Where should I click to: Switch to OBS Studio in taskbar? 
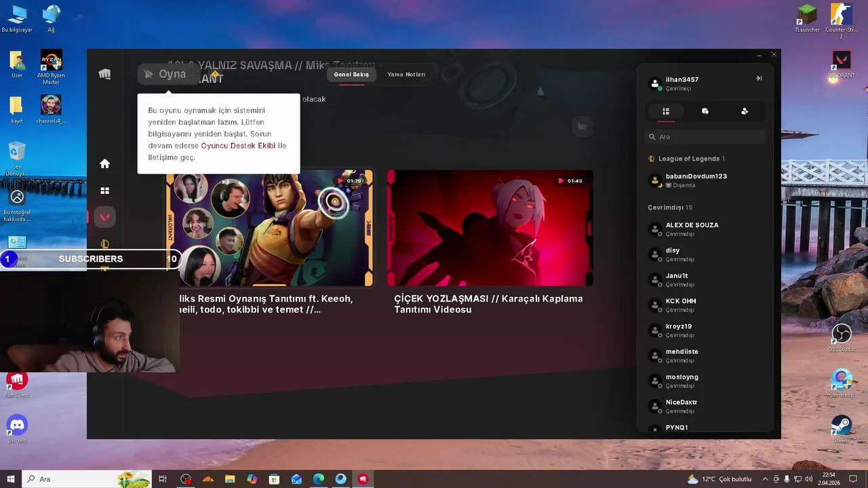[x=186, y=479]
